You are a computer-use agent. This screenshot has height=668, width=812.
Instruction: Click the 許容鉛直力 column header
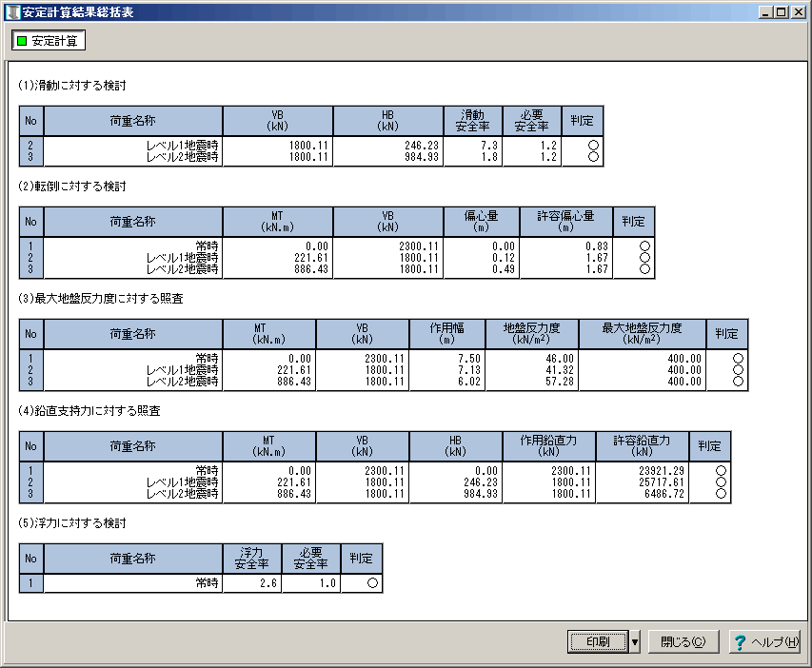[643, 446]
